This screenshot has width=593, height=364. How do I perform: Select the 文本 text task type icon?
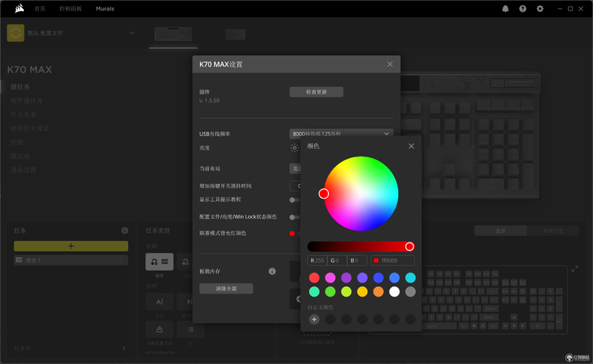[x=159, y=302]
